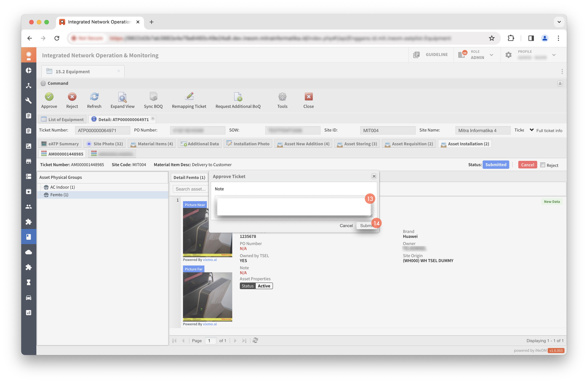
Task: Click the Close command icon
Action: [x=308, y=97]
